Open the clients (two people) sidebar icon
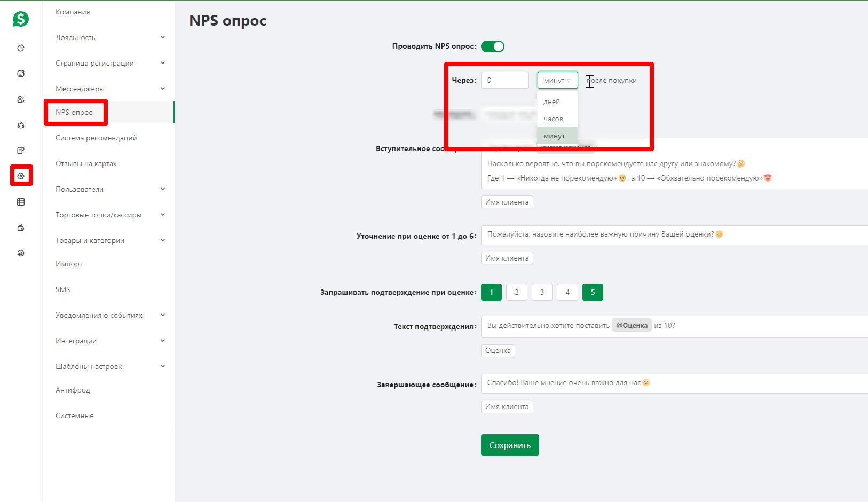 [x=21, y=99]
